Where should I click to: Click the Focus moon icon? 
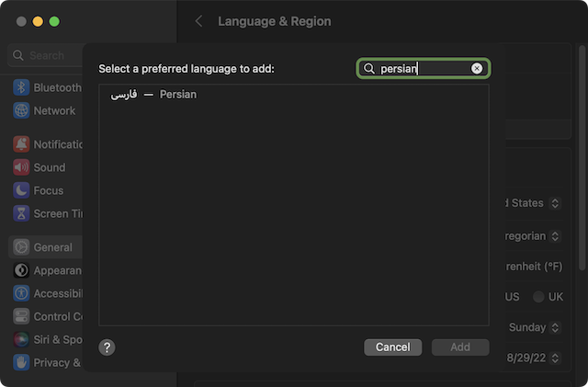[x=21, y=190]
